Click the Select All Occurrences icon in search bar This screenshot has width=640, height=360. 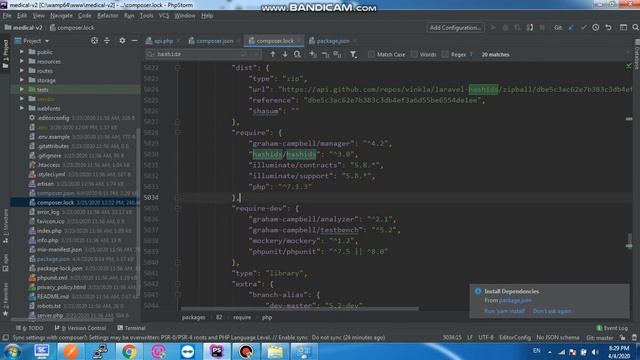point(337,54)
